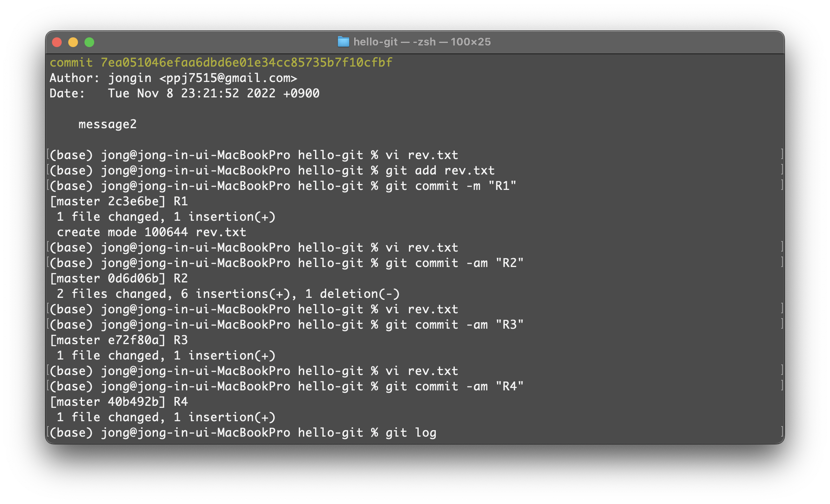Click the yellow minimize window button
Image resolution: width=830 pixels, height=504 pixels.
coord(73,42)
